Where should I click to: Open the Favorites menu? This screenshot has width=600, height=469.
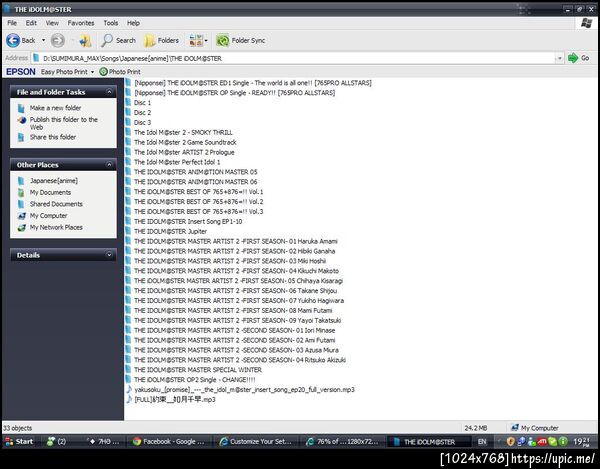81,23
